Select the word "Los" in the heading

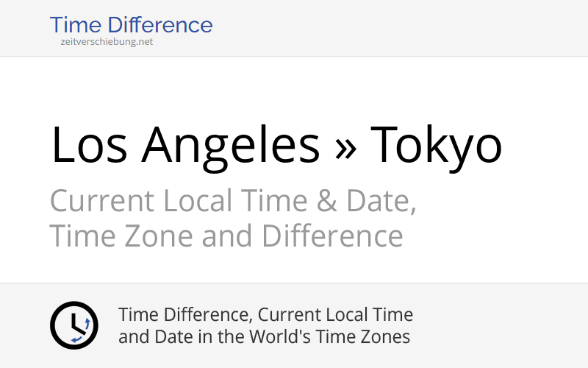pyautogui.click(x=89, y=145)
